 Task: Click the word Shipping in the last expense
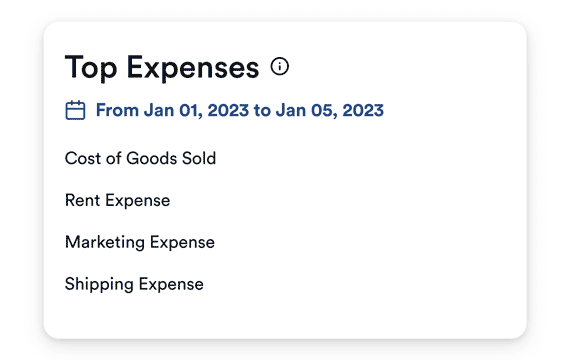99,284
